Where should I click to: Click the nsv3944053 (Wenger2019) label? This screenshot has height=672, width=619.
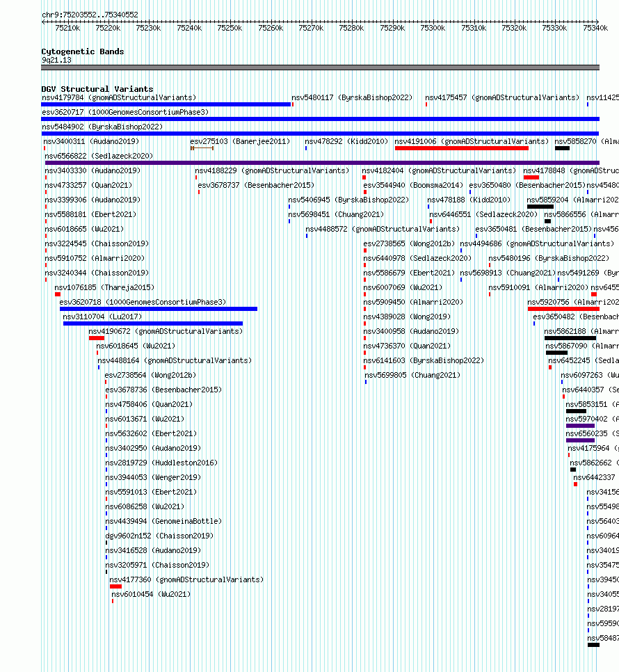[x=153, y=477]
